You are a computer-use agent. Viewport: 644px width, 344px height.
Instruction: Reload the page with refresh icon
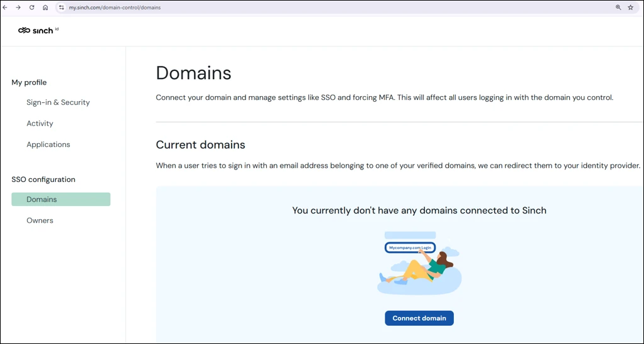31,8
